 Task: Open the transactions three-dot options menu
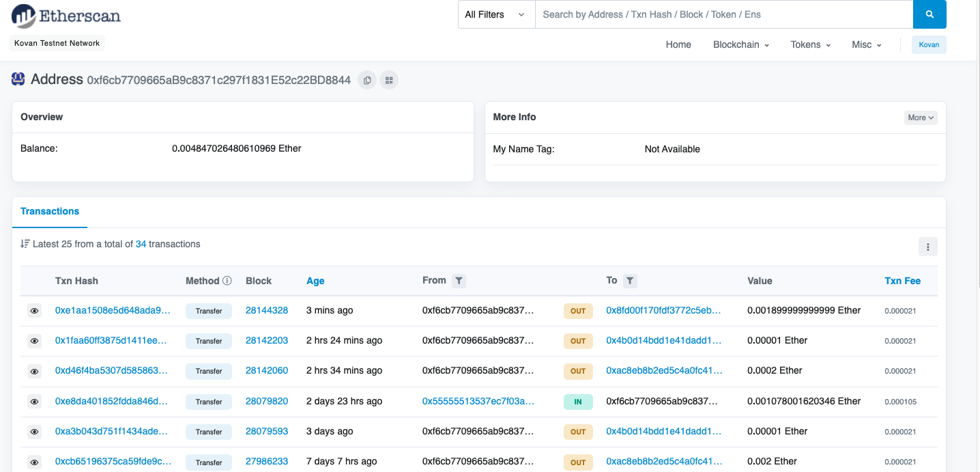click(927, 247)
